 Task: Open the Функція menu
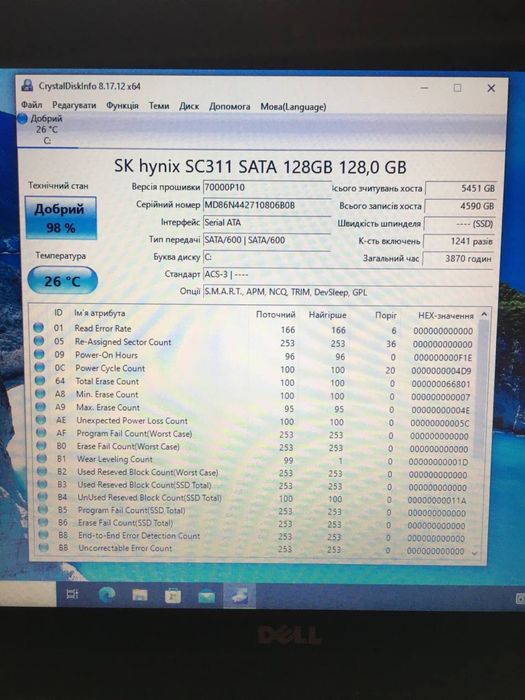click(122, 106)
